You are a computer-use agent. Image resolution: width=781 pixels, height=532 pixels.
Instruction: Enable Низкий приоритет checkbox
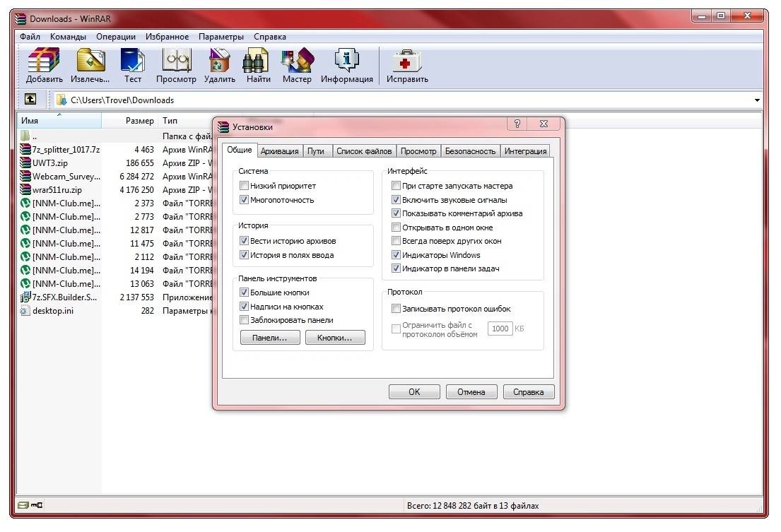[244, 186]
